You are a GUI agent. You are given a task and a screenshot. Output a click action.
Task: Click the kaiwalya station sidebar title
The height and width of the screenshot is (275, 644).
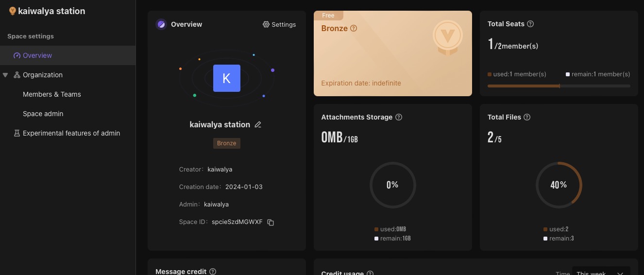[x=51, y=11]
